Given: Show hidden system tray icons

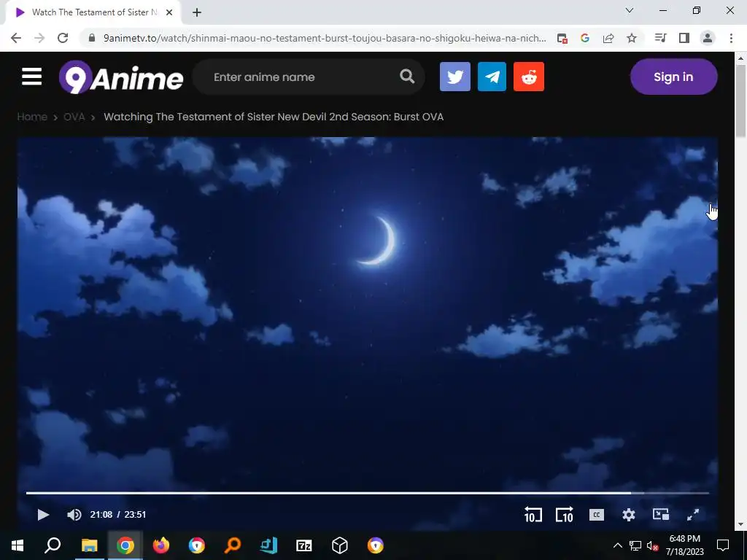Looking at the screenshot, I should click(617, 545).
